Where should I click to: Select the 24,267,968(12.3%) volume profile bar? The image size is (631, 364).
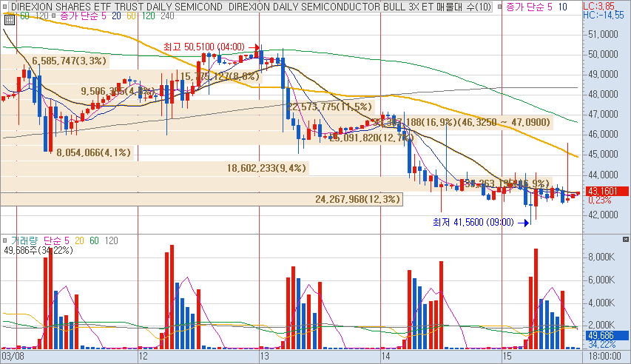202,199
